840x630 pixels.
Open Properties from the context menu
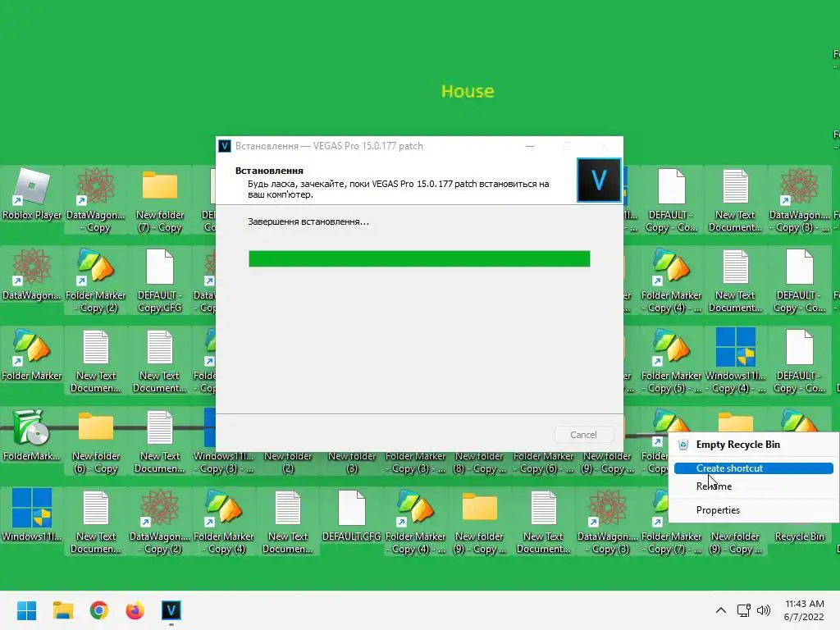[754, 510]
